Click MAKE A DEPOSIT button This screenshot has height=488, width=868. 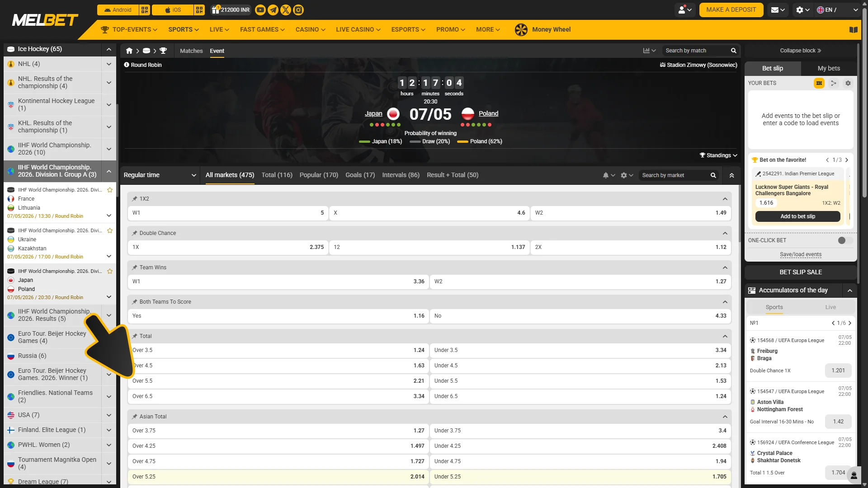(731, 10)
